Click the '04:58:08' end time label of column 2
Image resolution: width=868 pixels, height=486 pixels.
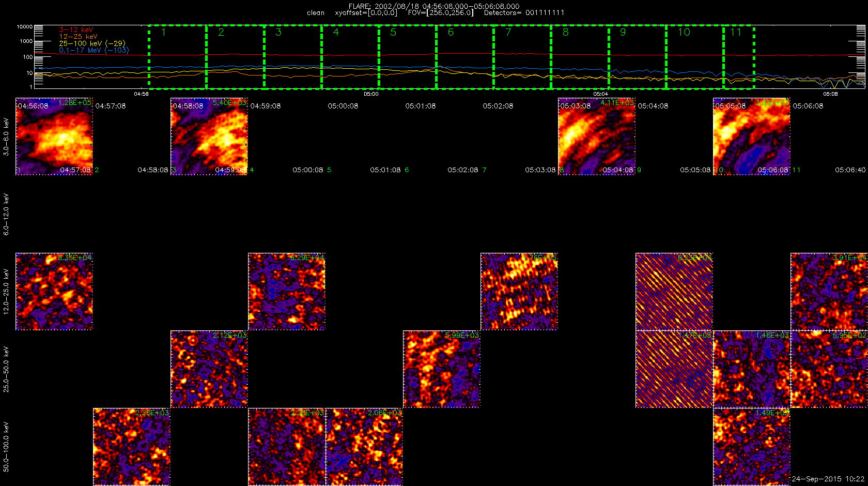153,170
